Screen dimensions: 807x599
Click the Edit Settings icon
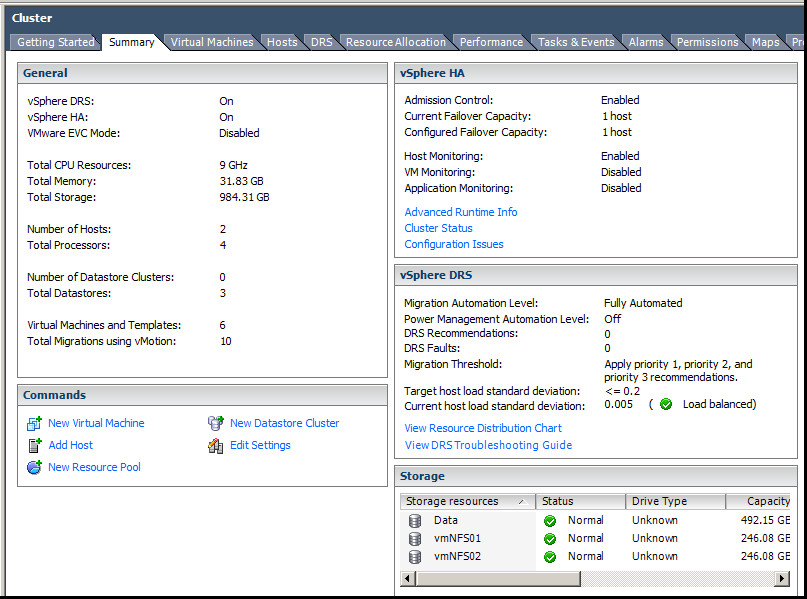[x=216, y=446]
